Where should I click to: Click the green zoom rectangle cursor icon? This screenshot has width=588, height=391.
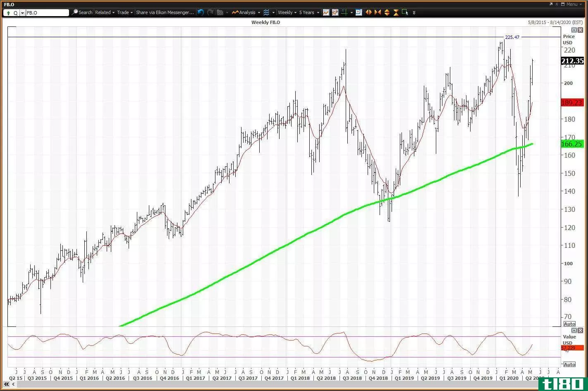click(405, 12)
